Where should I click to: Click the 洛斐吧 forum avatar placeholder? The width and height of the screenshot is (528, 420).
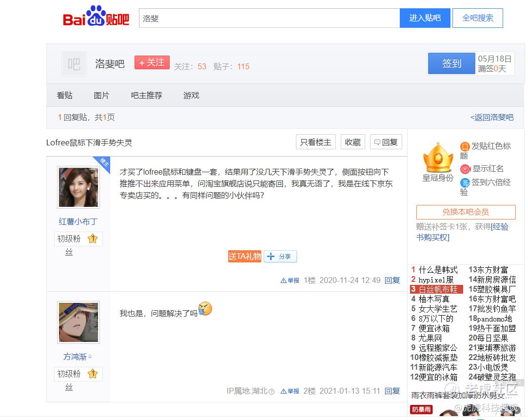(x=74, y=64)
